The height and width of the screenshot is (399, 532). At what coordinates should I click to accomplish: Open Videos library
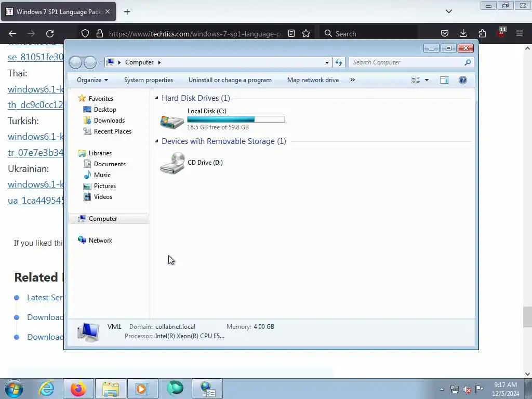[x=103, y=197]
